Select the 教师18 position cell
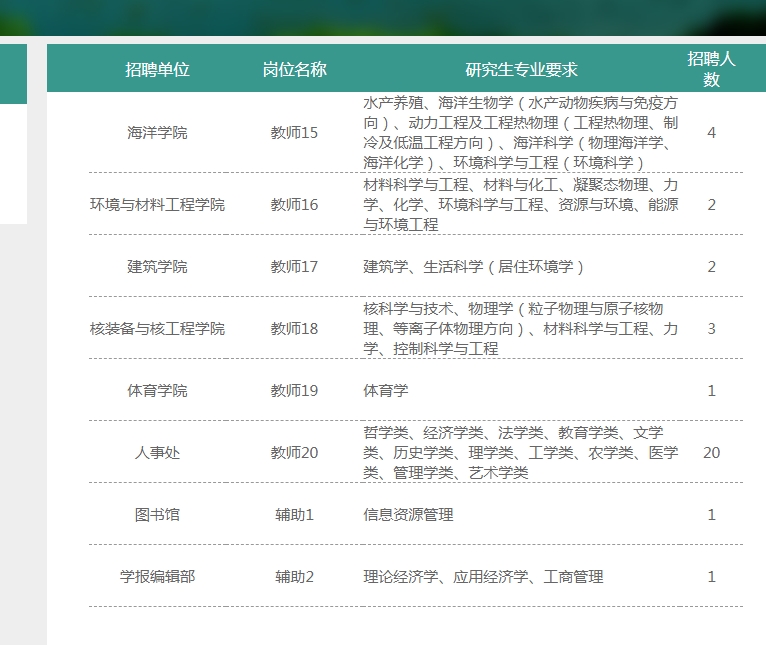This screenshot has height=645, width=766. pos(294,328)
